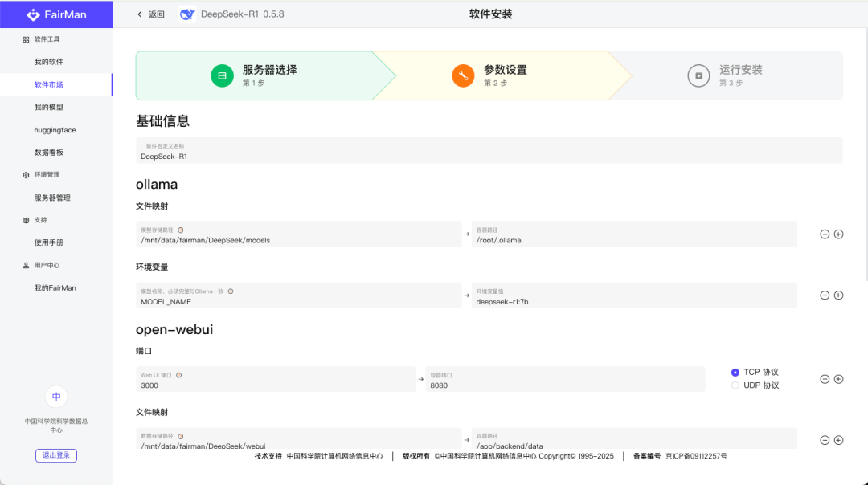The image size is (868, 485).
Task: Edit the 容器路径 field with /root/.ollama
Action: 634,234
